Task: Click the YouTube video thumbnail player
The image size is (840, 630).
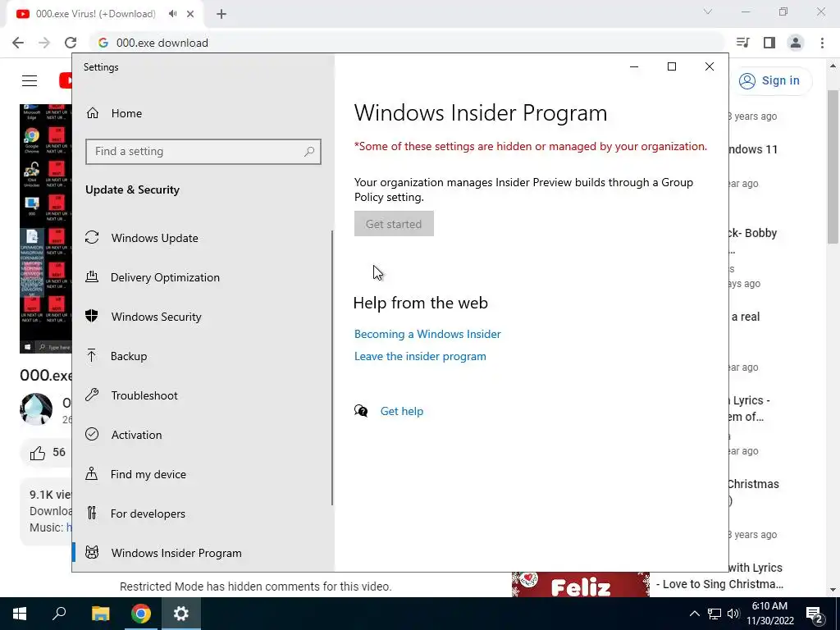Action: tap(46, 229)
